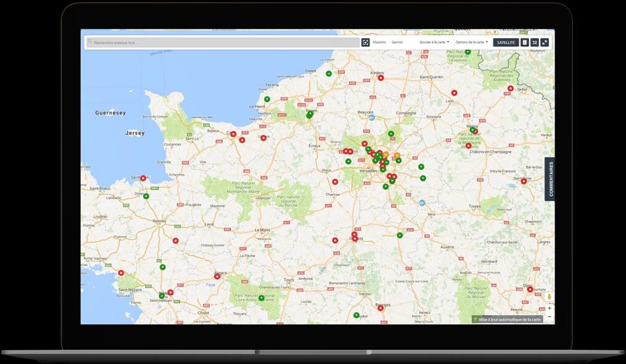Zoom out with the minus button
The height and width of the screenshot is (364, 626).
550,317
